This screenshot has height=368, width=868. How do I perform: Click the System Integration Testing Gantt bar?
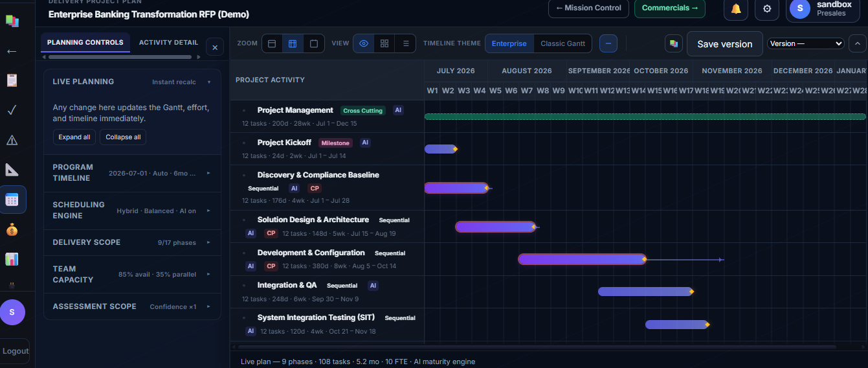pos(676,324)
